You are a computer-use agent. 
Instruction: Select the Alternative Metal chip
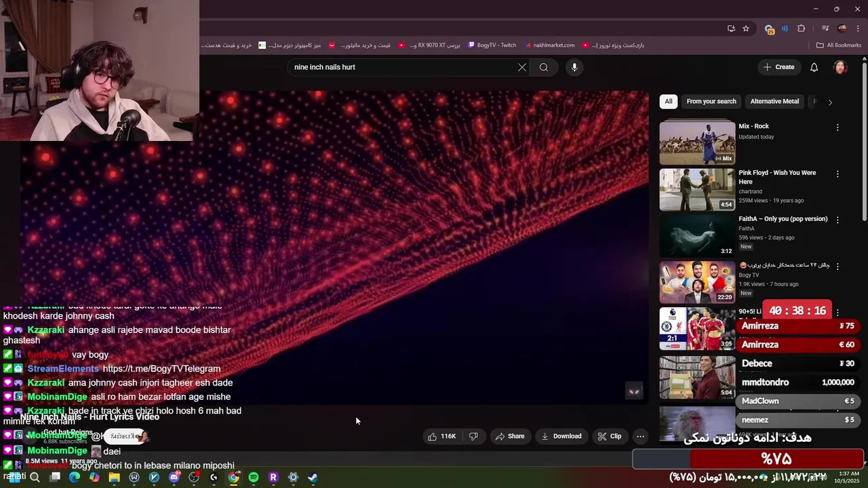(774, 102)
